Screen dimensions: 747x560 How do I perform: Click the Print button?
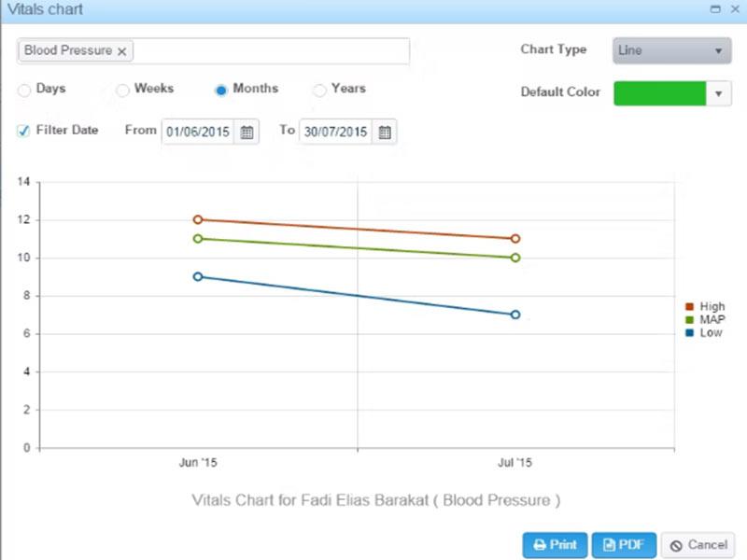click(x=555, y=545)
